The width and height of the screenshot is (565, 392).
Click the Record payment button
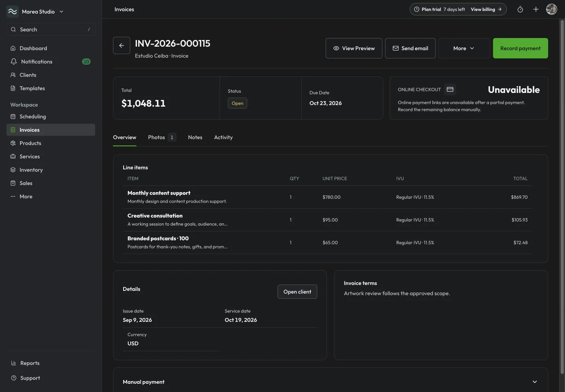pos(520,48)
